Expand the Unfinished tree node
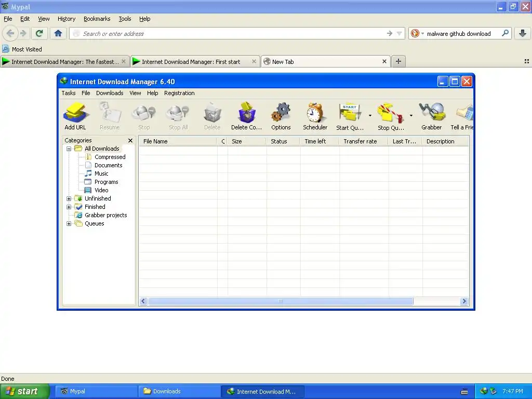 (69, 198)
